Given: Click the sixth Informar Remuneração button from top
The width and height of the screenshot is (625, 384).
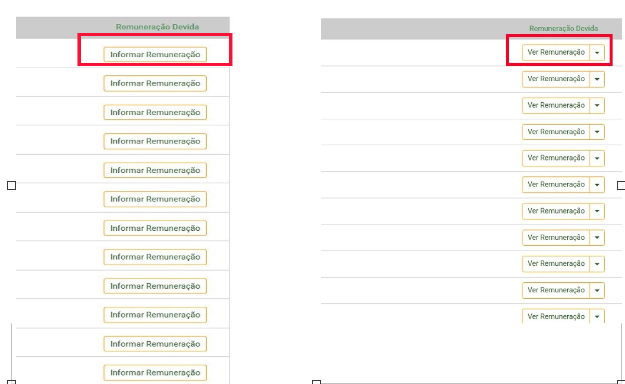Looking at the screenshot, I should pyautogui.click(x=155, y=199).
